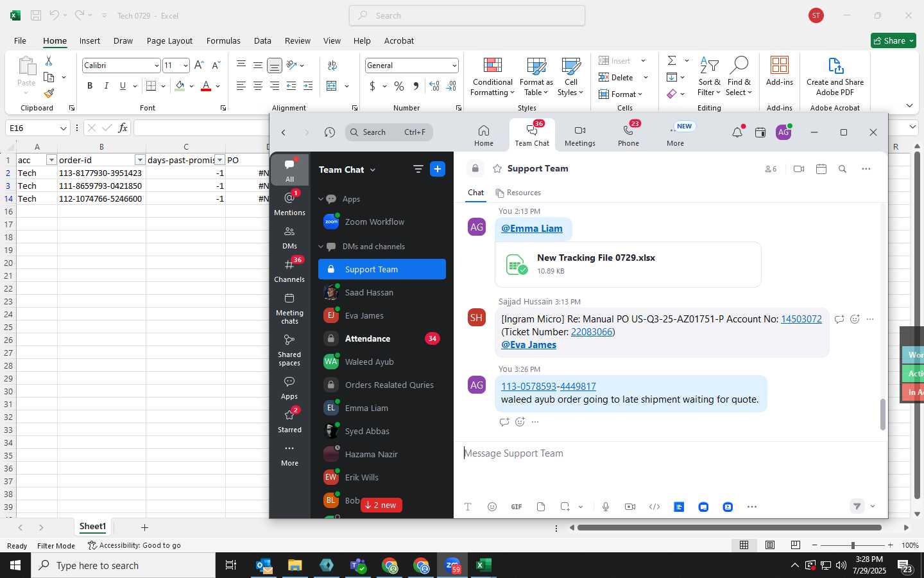Open Format as Table gallery
Viewport: 924px width, 578px height.
(536, 77)
